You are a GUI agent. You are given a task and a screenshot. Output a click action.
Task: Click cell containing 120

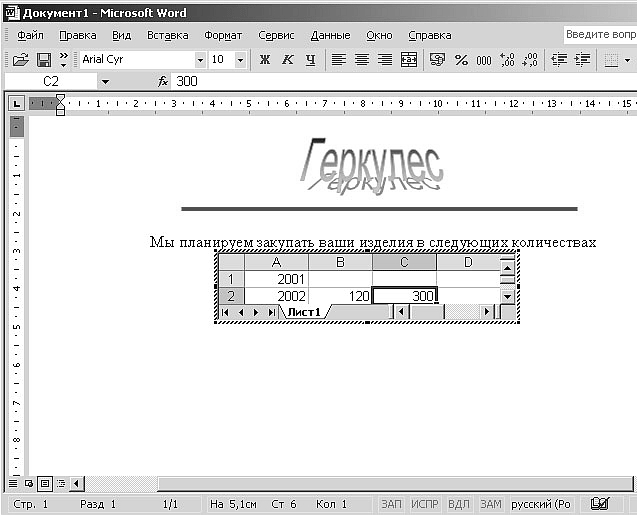click(x=340, y=296)
